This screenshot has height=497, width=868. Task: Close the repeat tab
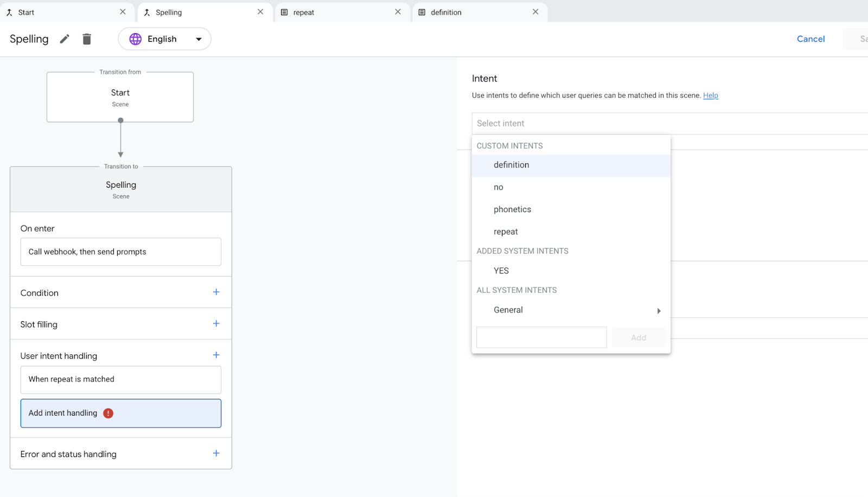[x=398, y=12]
